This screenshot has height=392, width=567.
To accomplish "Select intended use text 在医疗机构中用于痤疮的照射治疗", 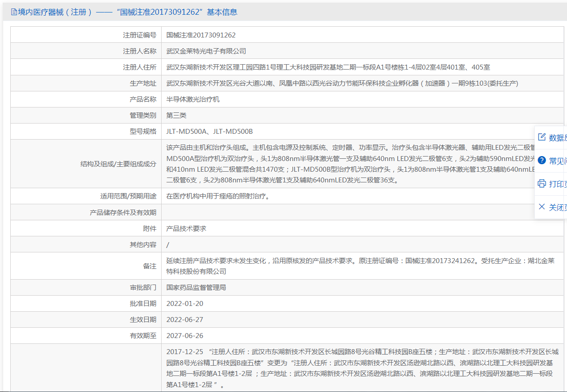I will 218,196.
